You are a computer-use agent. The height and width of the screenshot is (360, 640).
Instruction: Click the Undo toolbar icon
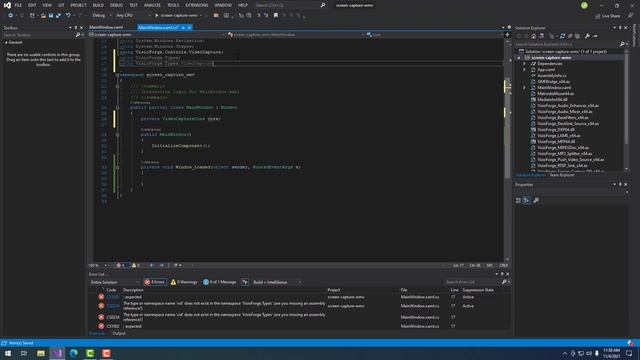(68, 16)
